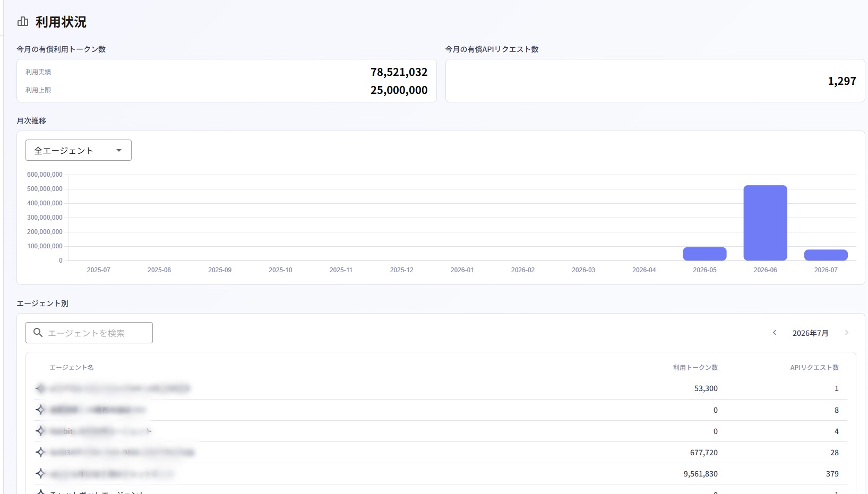Image resolution: width=868 pixels, height=494 pixels.
Task: Click the 月次推移 section heading
Action: [31, 121]
